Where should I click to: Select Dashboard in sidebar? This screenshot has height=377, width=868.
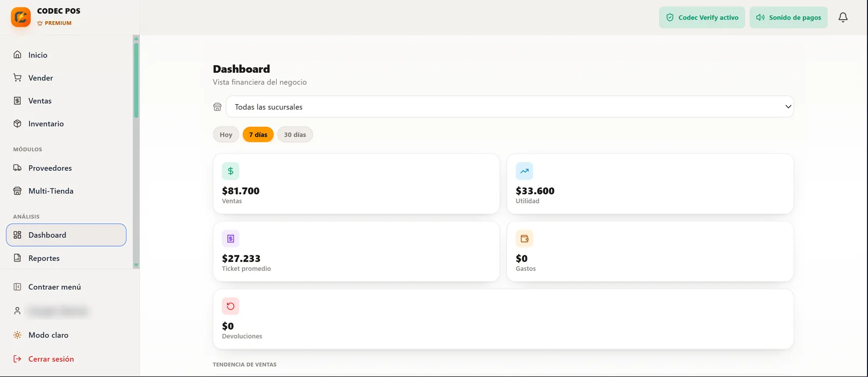click(66, 235)
